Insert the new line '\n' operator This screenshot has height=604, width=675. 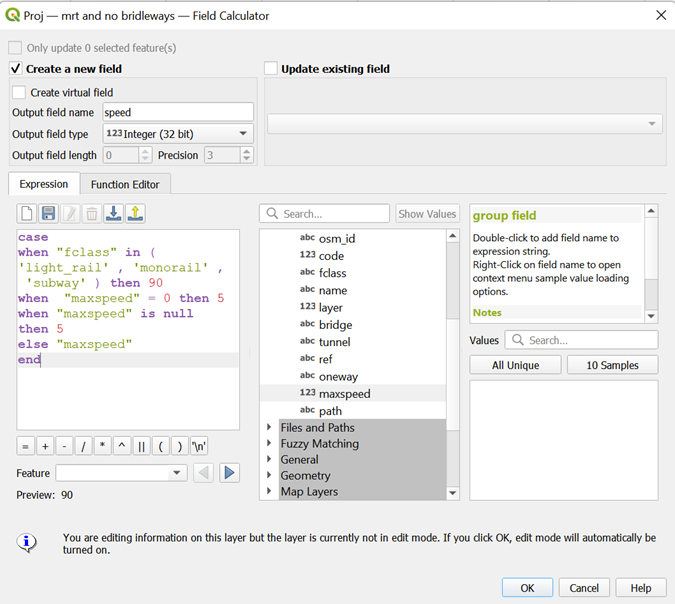click(x=198, y=446)
